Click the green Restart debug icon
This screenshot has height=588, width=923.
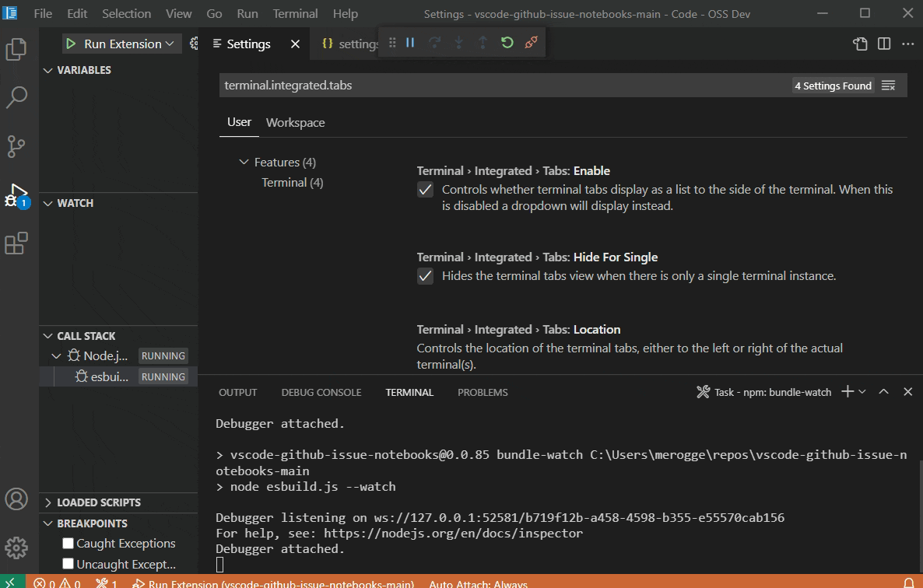pos(507,43)
